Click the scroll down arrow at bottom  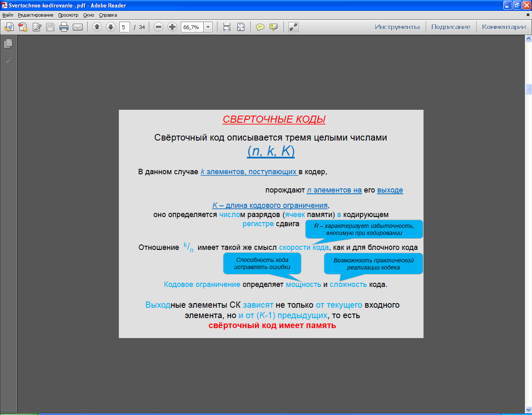point(529,410)
